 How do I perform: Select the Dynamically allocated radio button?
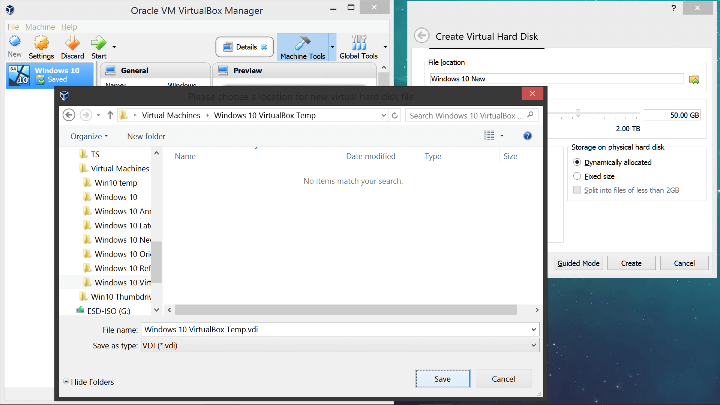(577, 162)
